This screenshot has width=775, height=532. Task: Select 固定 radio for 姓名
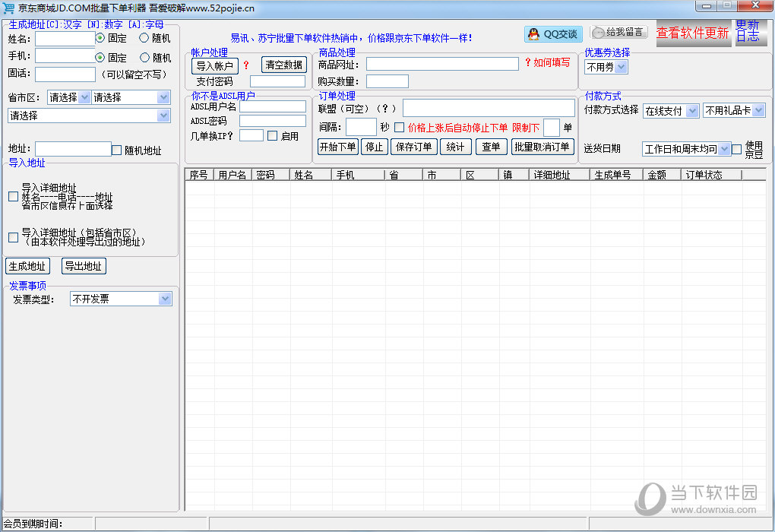(100, 38)
